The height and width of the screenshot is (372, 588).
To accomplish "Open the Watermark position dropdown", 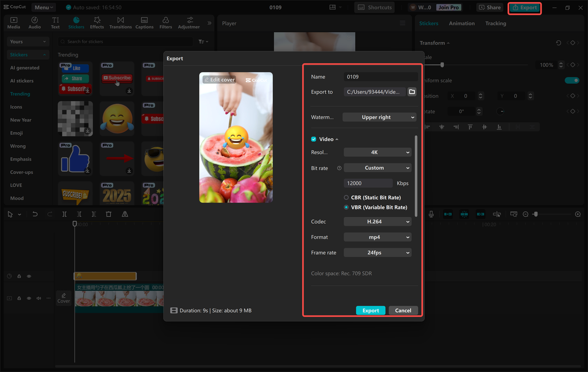I will [x=379, y=117].
